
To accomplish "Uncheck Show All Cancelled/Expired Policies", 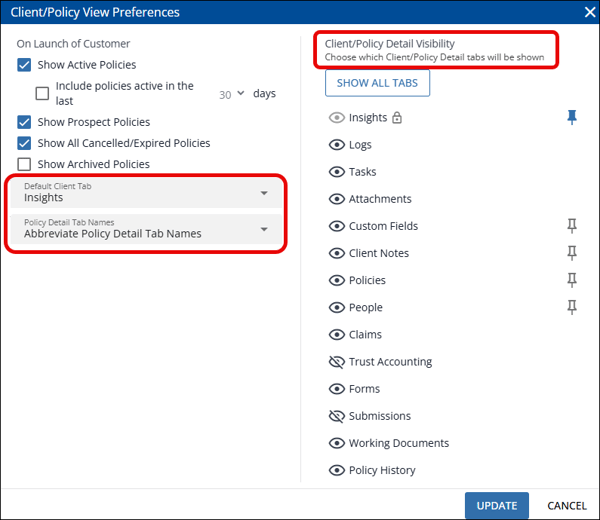I will (x=24, y=143).
